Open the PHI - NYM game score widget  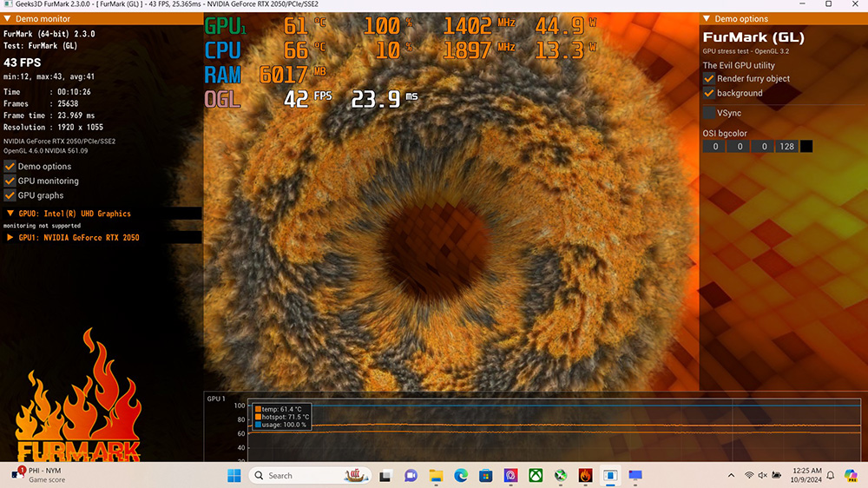click(x=39, y=475)
